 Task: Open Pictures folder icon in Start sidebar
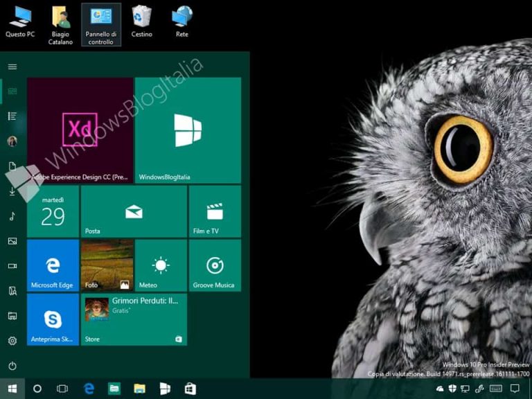(12, 241)
